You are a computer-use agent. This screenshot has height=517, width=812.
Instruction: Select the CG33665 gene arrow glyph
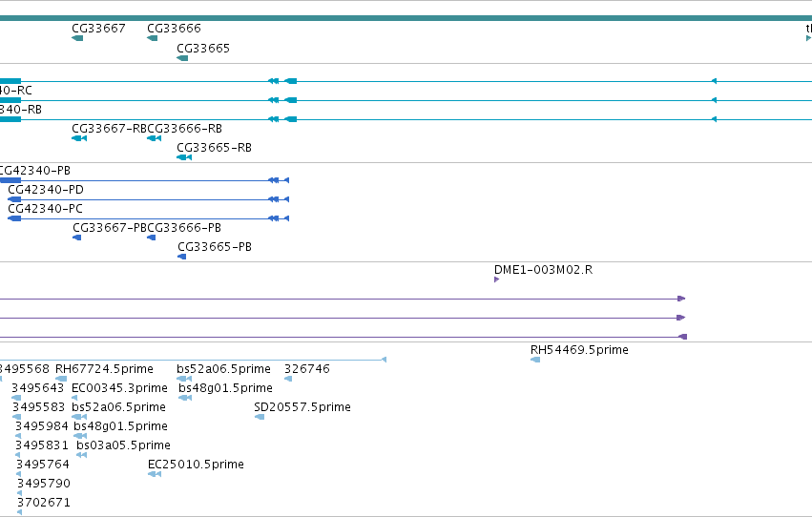click(x=182, y=58)
